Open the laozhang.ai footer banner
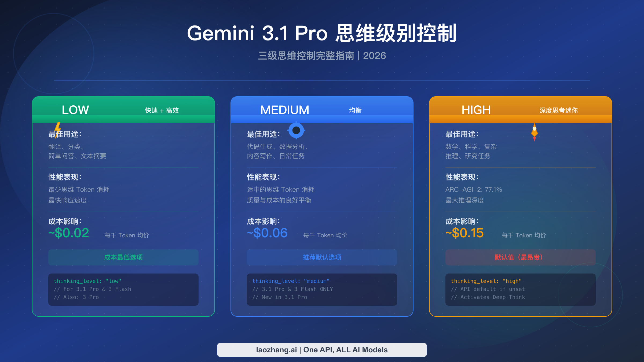 tap(322, 350)
